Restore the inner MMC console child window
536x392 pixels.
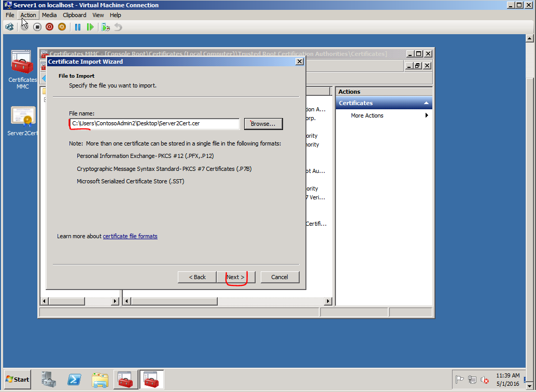pos(417,66)
